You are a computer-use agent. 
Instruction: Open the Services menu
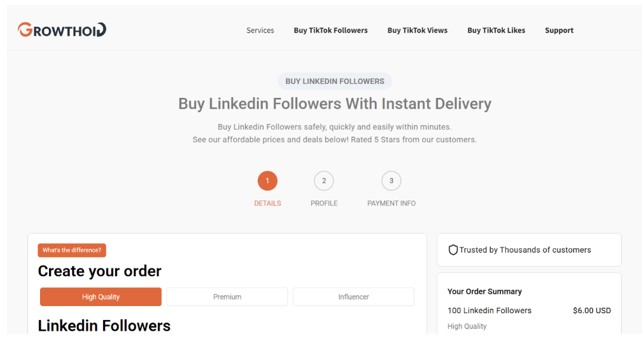coord(260,31)
